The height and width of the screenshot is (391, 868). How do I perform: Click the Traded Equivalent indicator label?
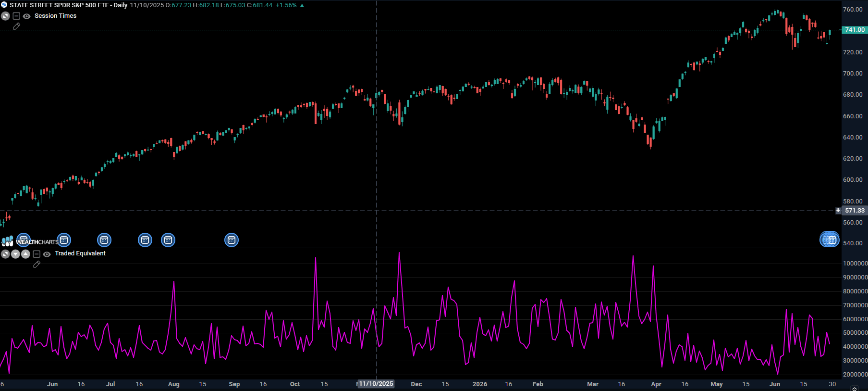80,253
